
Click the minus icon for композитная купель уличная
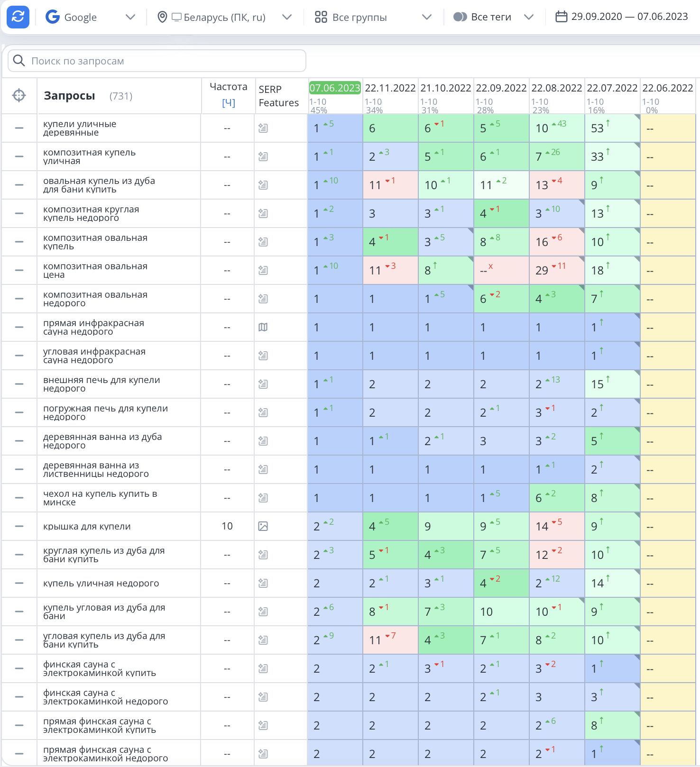point(19,156)
